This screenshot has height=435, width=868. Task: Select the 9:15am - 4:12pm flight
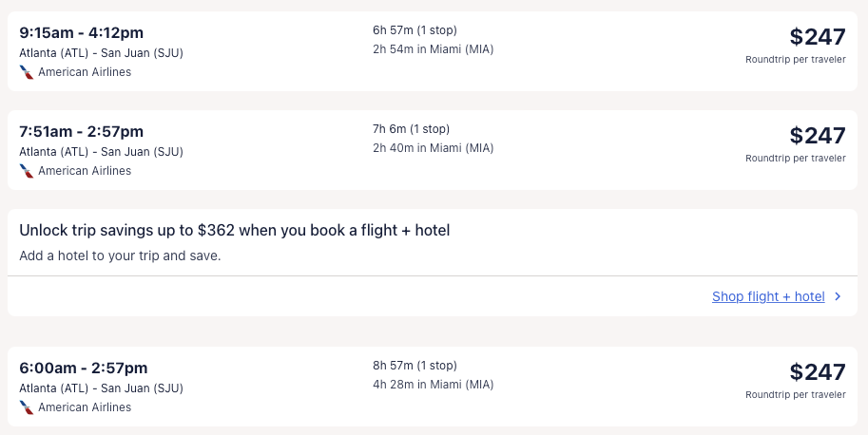81,32
